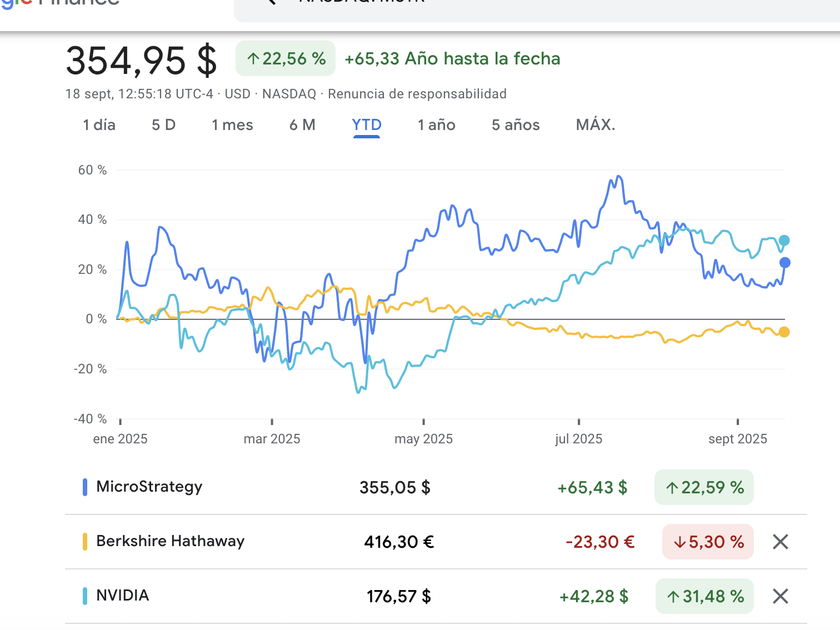Select the 5 D time range
840x630 pixels.
pyautogui.click(x=163, y=125)
